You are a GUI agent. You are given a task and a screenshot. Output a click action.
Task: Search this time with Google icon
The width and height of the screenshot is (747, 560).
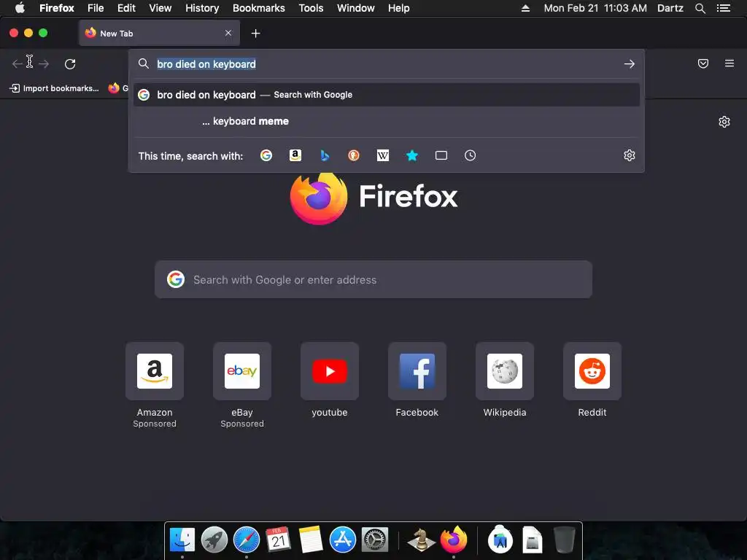(x=266, y=155)
